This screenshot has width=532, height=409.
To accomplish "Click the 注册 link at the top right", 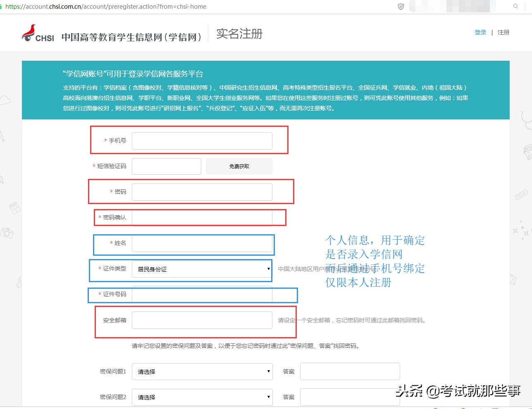I will point(503,32).
